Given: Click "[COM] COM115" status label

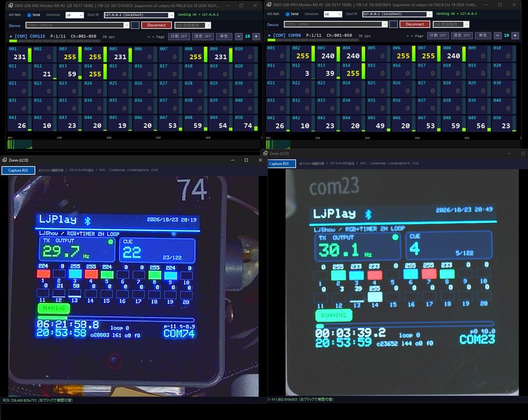Looking at the screenshot, I should pos(30,36).
